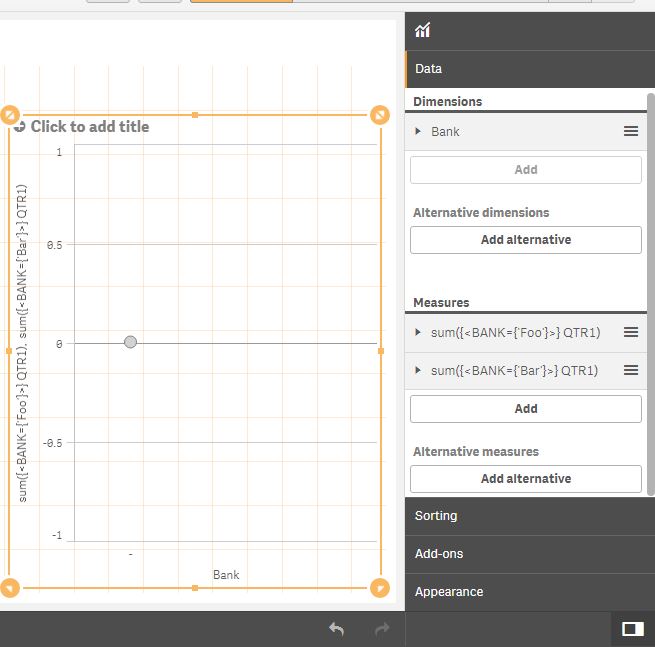Open the Sorting section

pos(530,516)
